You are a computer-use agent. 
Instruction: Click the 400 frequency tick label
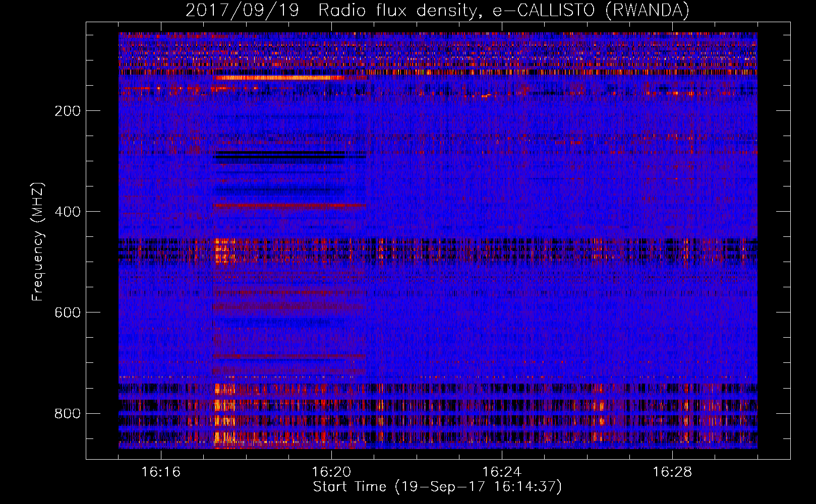68,212
